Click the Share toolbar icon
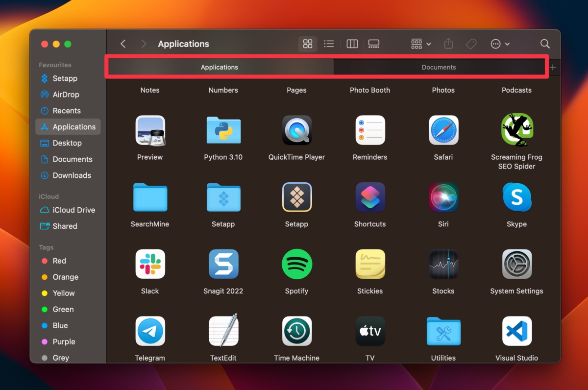 click(448, 44)
